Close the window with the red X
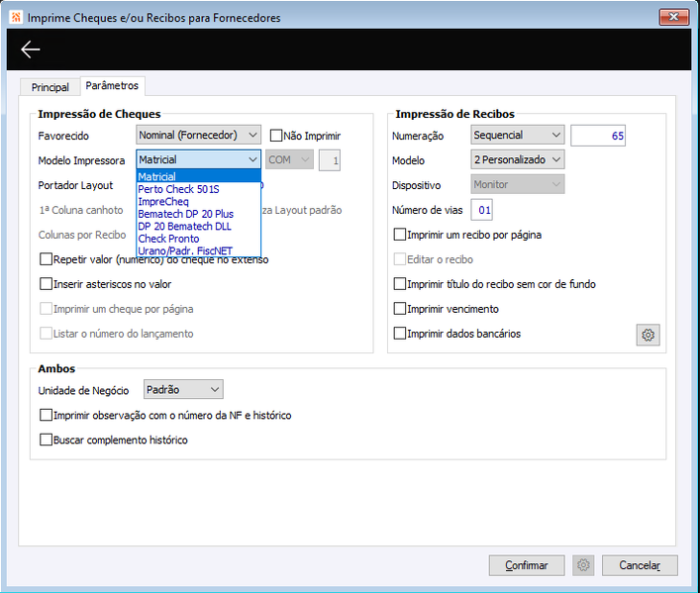The image size is (700, 593). 674,17
